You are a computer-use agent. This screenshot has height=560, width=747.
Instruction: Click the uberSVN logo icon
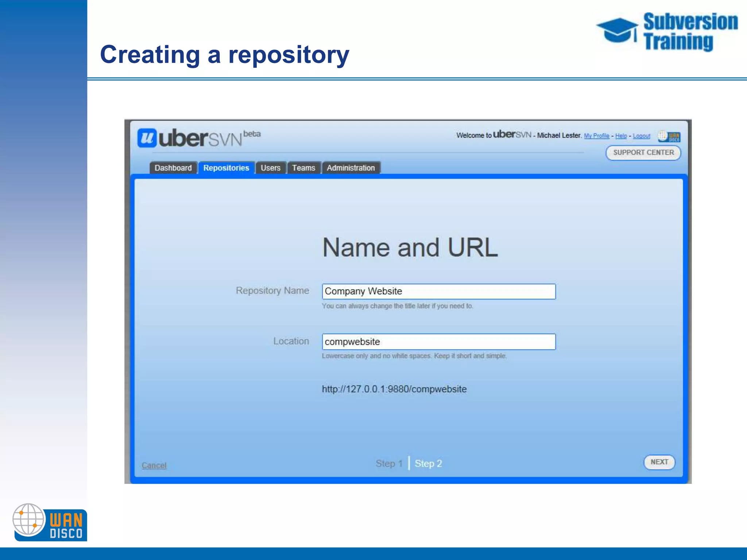[x=147, y=138]
